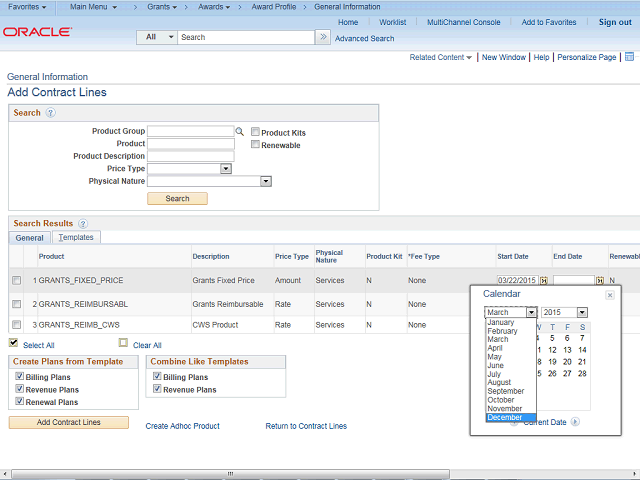
Task: Click the Search section help icon
Action: pos(50,113)
